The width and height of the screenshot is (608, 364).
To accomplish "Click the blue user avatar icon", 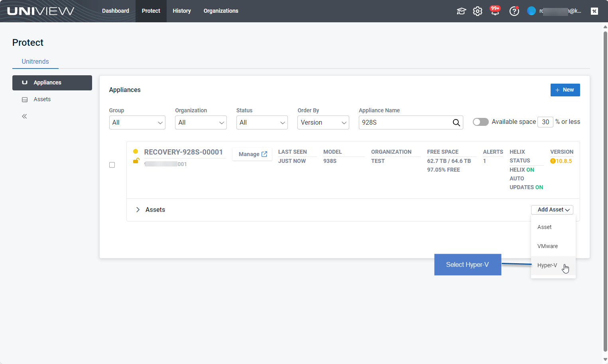I will coord(531,11).
